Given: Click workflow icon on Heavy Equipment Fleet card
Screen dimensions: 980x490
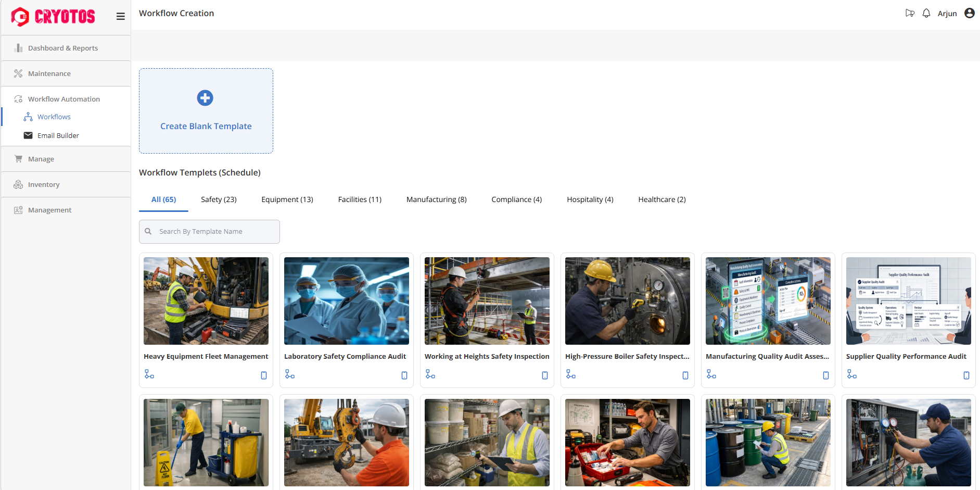Looking at the screenshot, I should [149, 374].
